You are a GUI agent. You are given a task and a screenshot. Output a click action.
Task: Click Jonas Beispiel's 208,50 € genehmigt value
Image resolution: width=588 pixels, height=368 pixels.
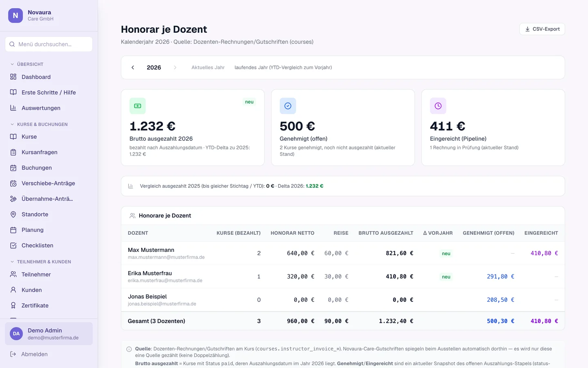pyautogui.click(x=500, y=300)
